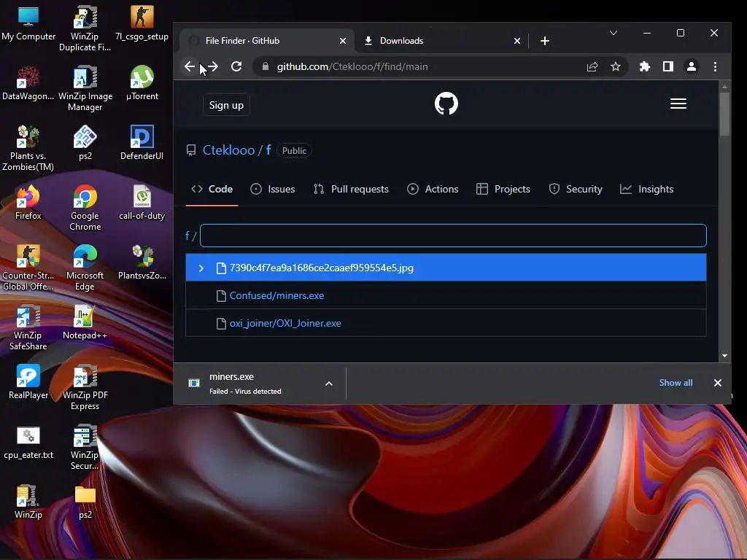The image size is (747, 560).
Task: Open the GitHub hamburger menu
Action: [x=678, y=104]
